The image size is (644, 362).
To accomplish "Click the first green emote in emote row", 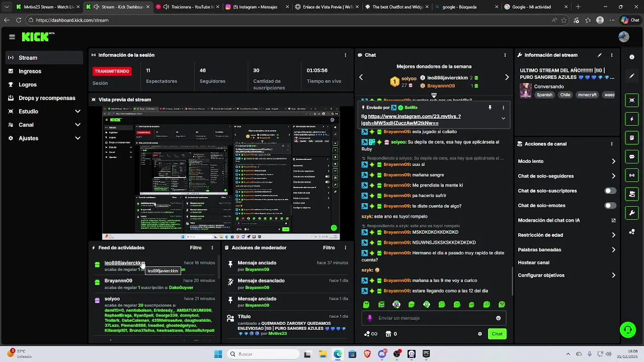I will coord(366,305).
